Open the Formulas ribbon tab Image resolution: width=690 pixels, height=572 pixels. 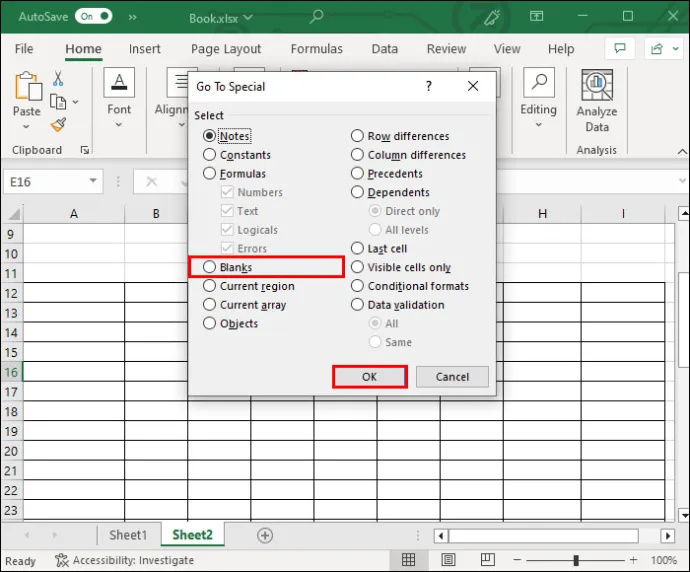click(x=316, y=49)
